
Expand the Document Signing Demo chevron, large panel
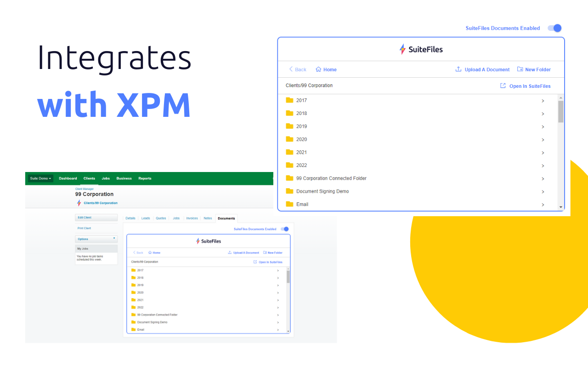point(543,192)
